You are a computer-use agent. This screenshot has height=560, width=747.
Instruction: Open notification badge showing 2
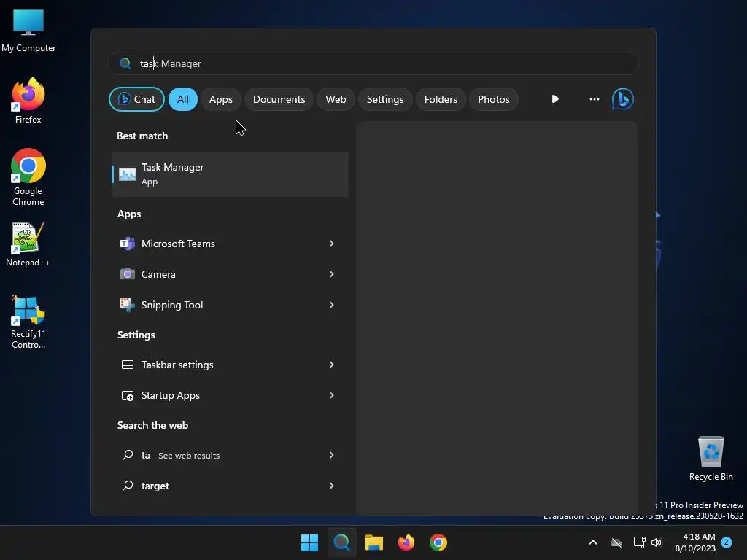click(x=727, y=542)
